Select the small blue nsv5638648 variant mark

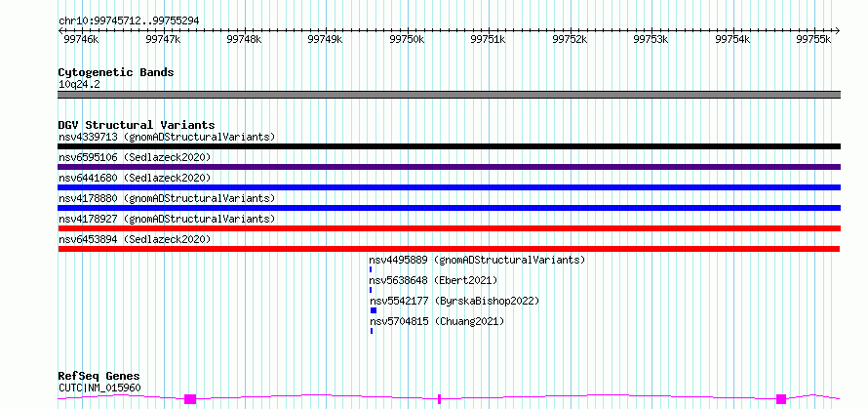coord(371,290)
